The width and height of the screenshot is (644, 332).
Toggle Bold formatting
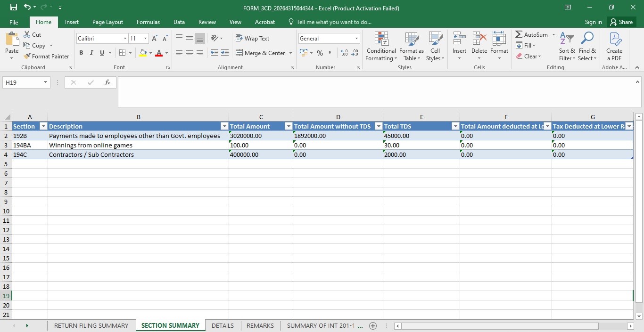pos(81,53)
